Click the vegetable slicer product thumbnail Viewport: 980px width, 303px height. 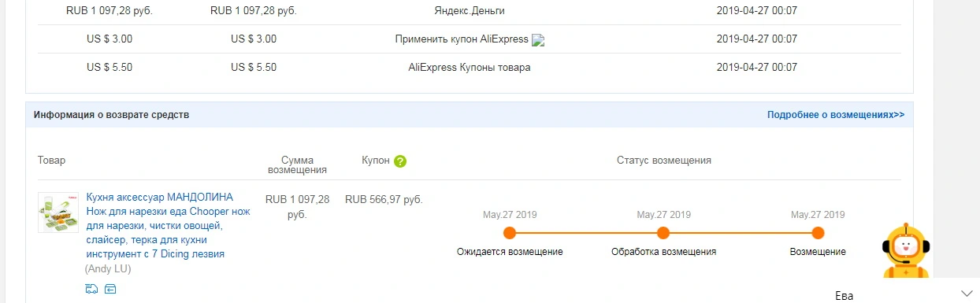58,212
